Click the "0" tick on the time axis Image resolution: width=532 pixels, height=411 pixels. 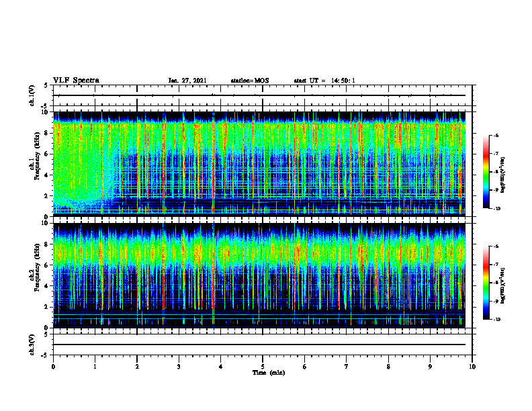(x=53, y=367)
